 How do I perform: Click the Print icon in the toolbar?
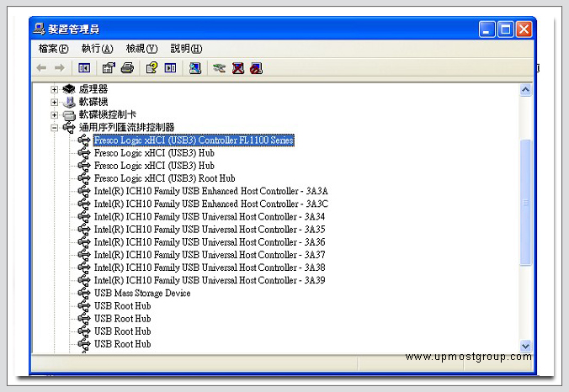pos(127,68)
